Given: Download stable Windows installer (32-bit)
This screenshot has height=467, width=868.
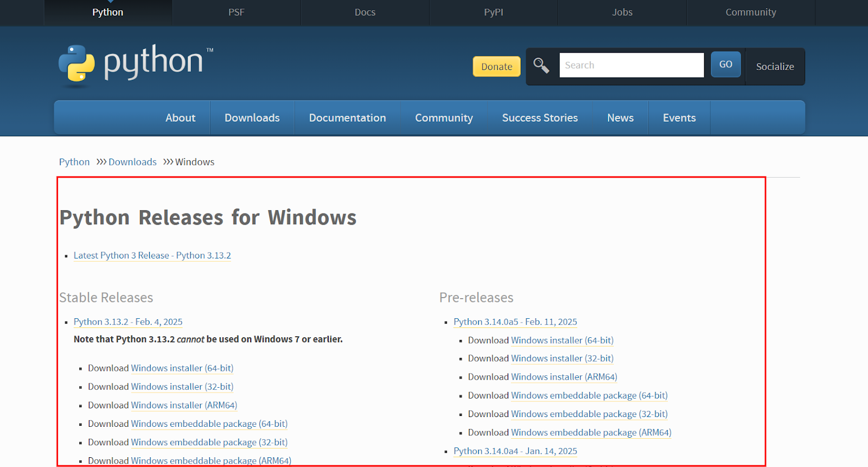Looking at the screenshot, I should coord(182,387).
